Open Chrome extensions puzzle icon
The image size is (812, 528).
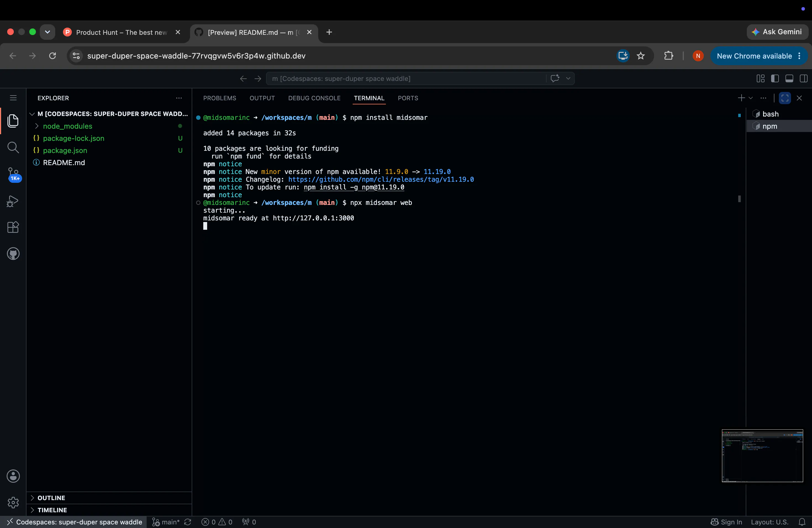coord(669,56)
